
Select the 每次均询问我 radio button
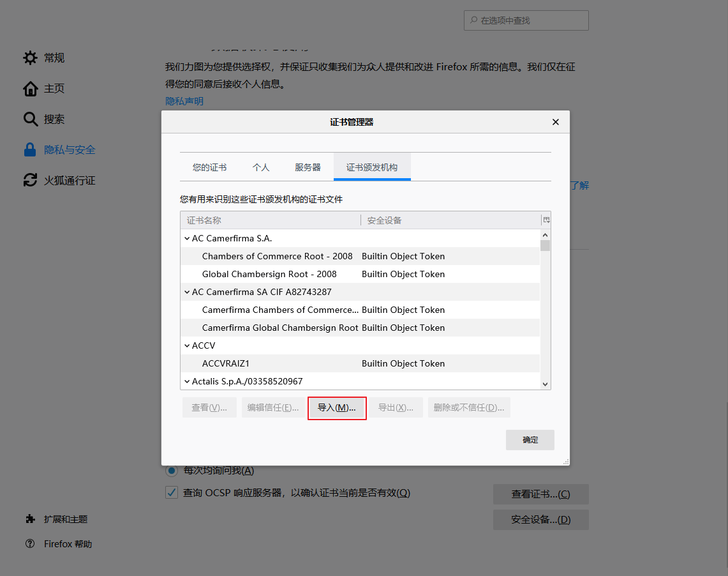click(x=172, y=471)
